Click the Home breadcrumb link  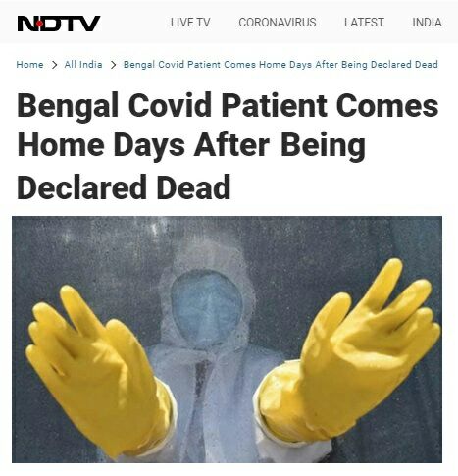coord(29,65)
